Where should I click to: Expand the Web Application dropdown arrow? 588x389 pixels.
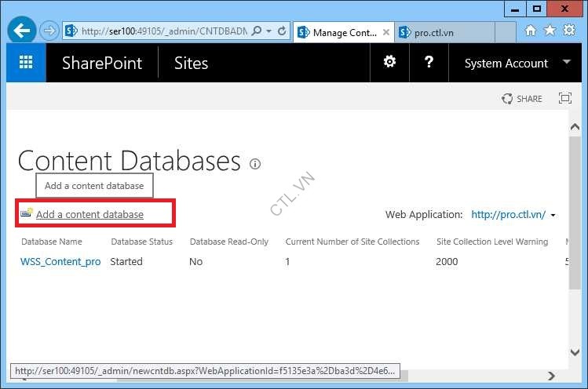(x=553, y=215)
